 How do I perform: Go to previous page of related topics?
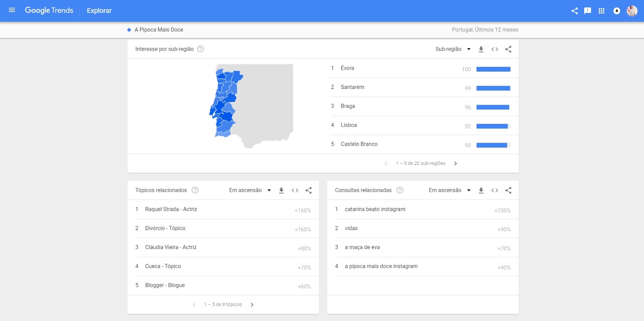tap(194, 305)
